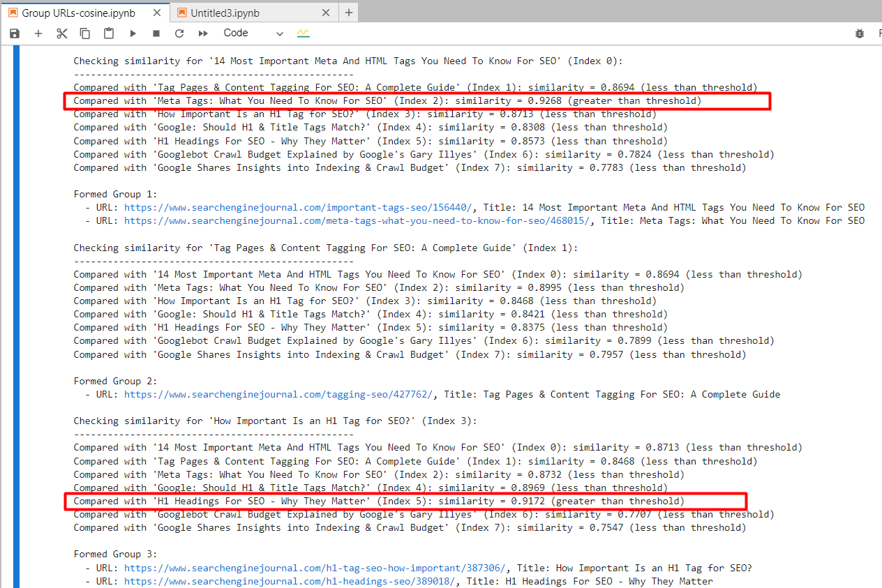
Task: Click the teal line-chart icon in the toolbar
Action: click(303, 33)
